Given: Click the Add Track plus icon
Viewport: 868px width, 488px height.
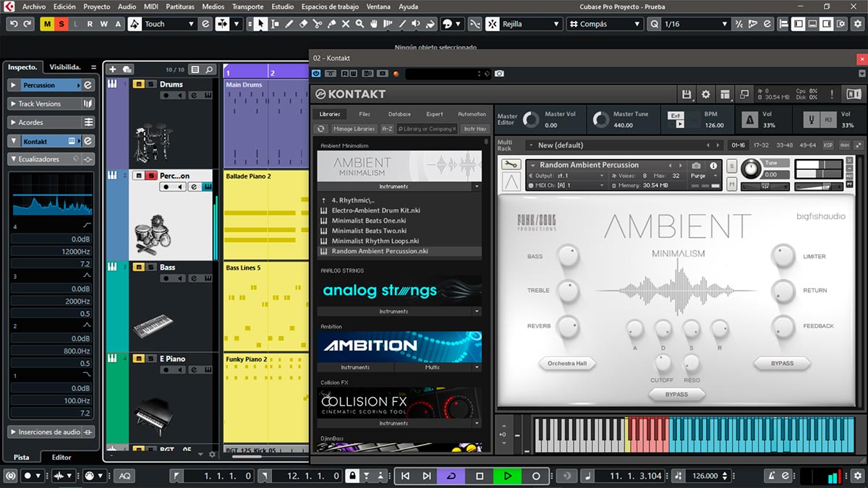Looking at the screenshot, I should pyautogui.click(x=113, y=69).
